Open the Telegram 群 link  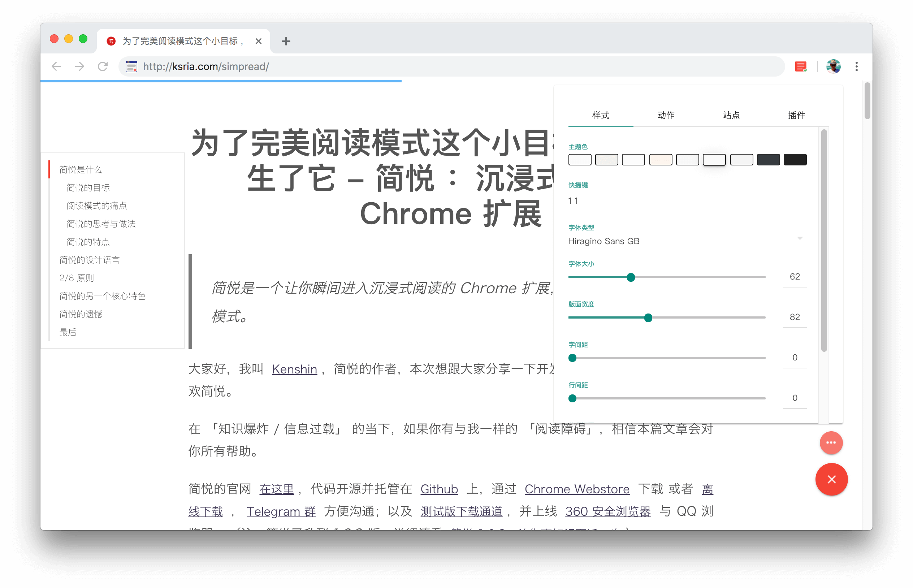click(281, 512)
